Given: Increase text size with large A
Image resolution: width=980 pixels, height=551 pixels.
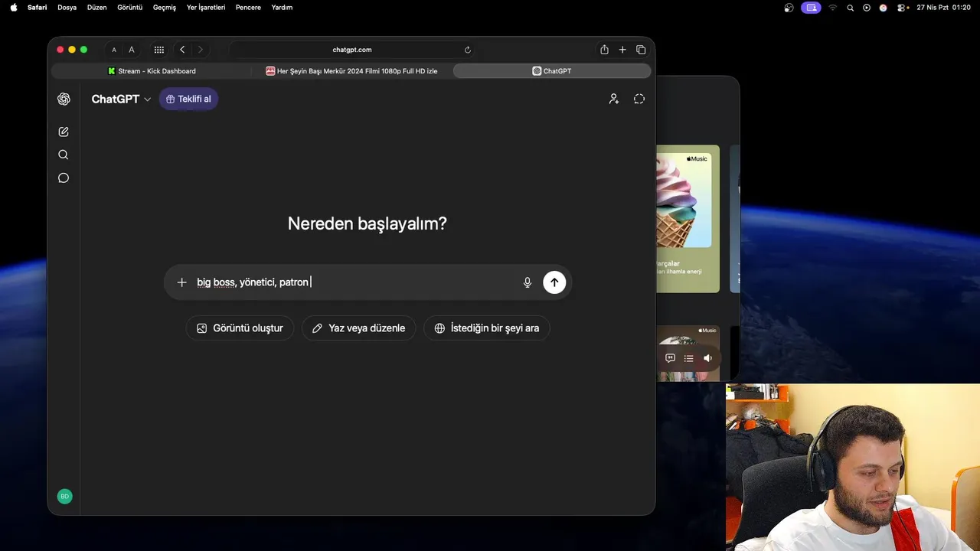Looking at the screenshot, I should point(132,50).
